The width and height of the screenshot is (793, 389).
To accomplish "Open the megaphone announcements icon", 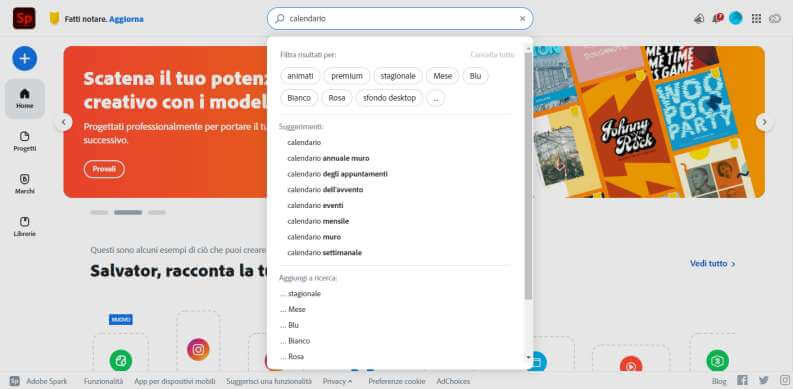I will [x=699, y=19].
